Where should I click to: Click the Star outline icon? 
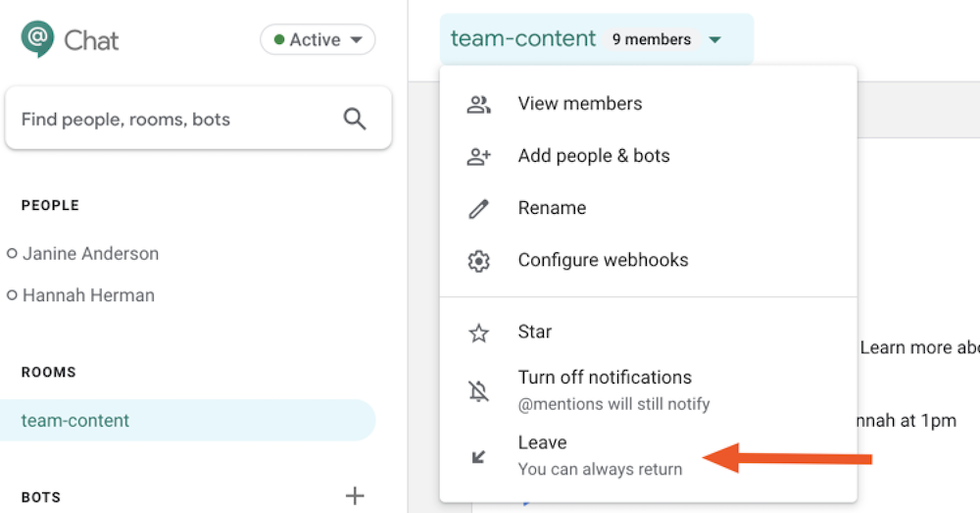[x=479, y=333]
